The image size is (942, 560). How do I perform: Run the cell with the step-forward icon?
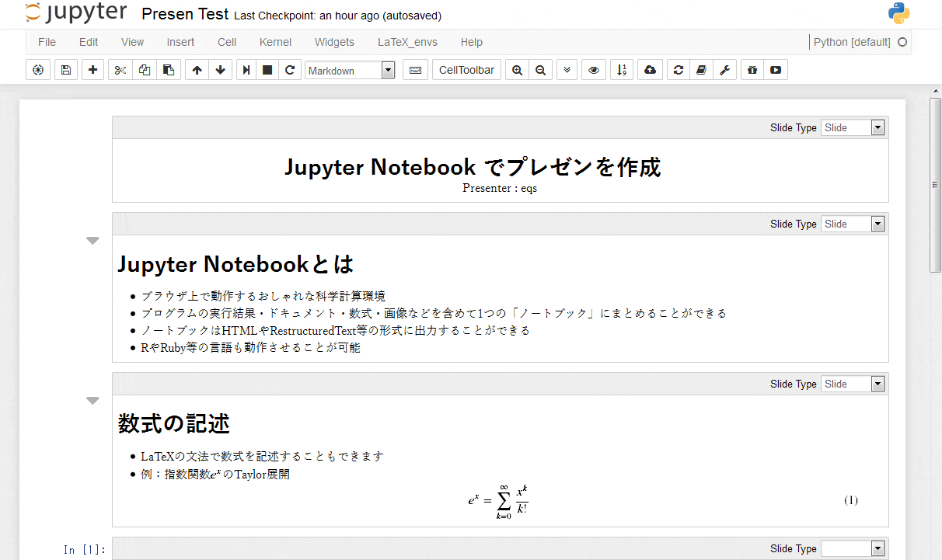(246, 70)
